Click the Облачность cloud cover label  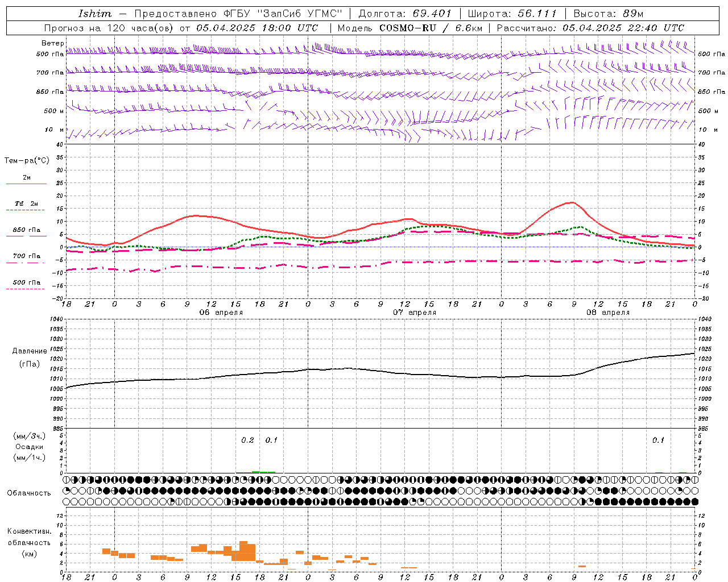point(29,493)
